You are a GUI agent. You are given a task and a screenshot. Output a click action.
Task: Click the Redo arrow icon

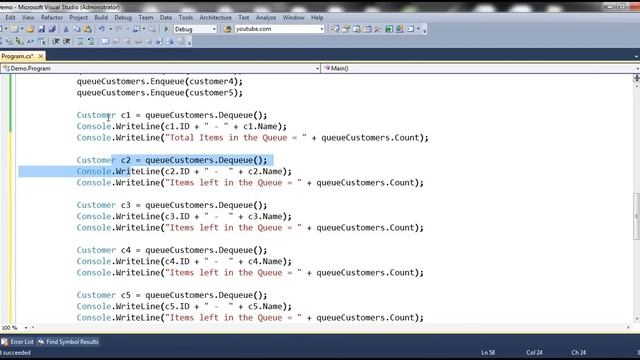click(x=118, y=29)
